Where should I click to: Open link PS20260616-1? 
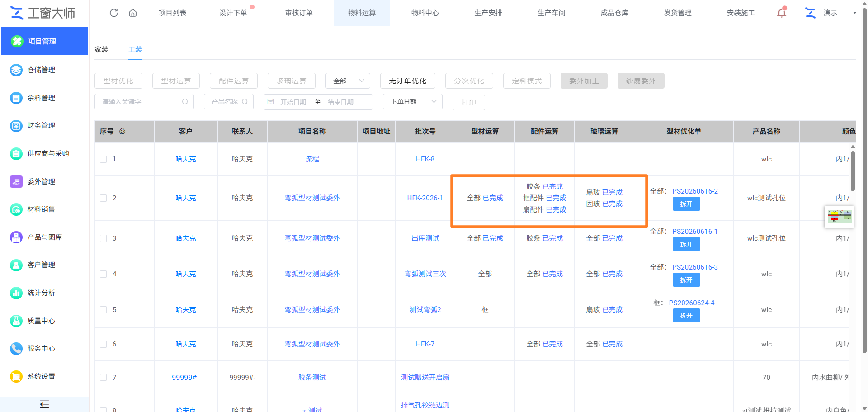695,232
